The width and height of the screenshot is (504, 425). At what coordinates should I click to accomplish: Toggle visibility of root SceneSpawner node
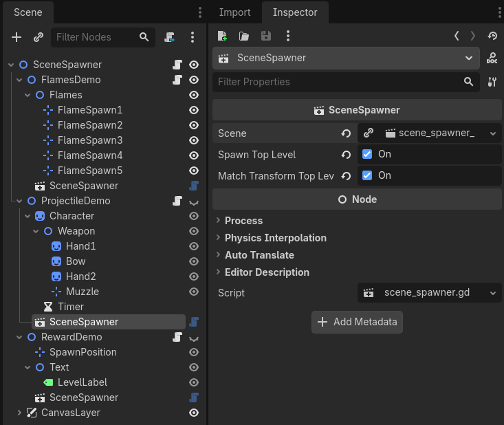[x=194, y=65]
